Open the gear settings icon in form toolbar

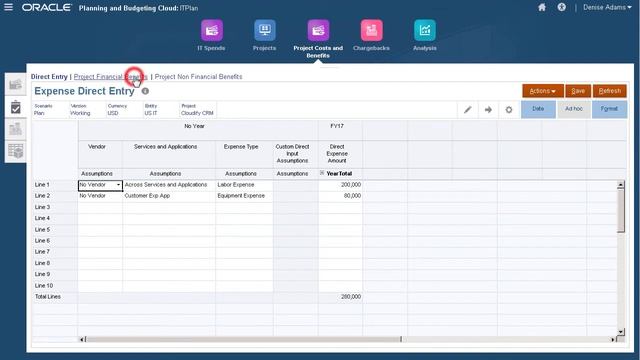(509, 109)
